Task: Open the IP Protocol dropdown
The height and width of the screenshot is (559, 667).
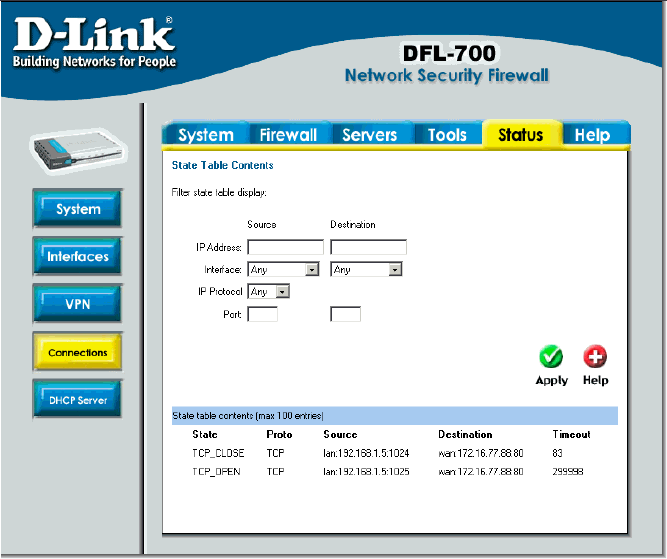Action: (268, 291)
